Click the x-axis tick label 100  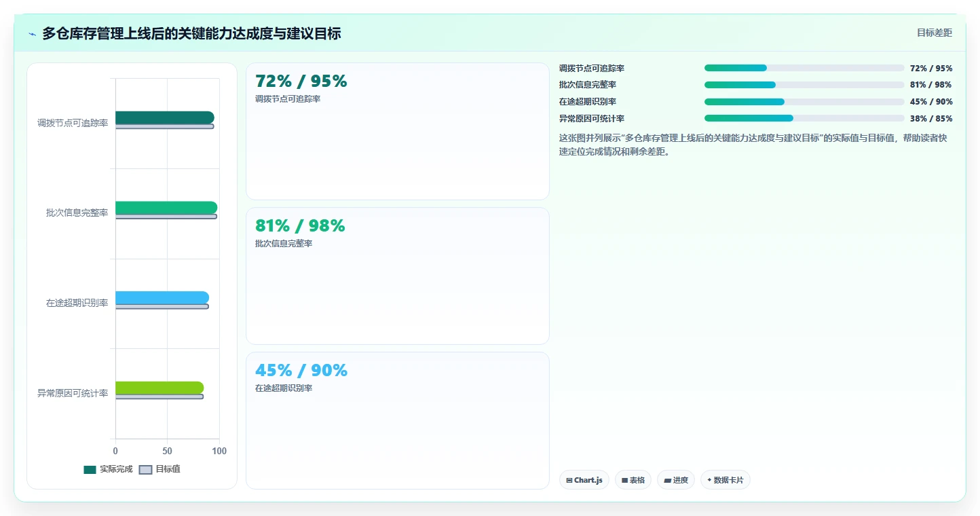tap(219, 451)
